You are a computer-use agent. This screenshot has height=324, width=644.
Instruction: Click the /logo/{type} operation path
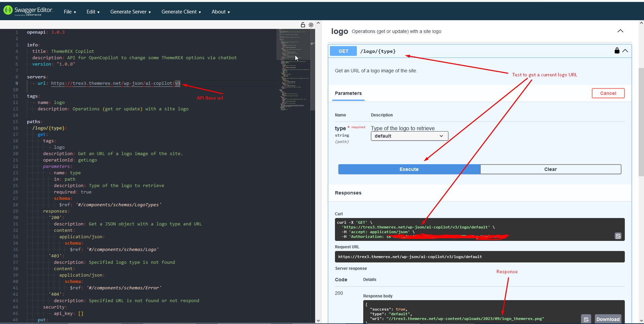coord(378,51)
